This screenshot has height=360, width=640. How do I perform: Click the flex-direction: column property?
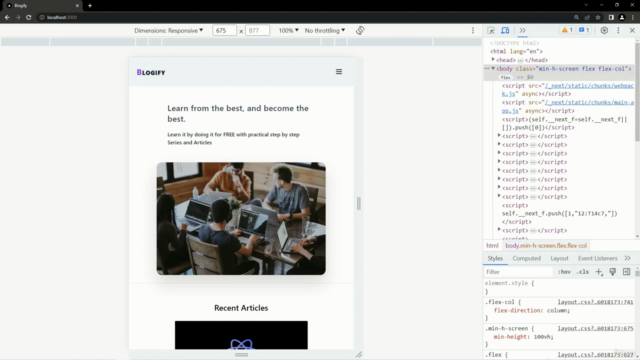pyautogui.click(x=532, y=311)
